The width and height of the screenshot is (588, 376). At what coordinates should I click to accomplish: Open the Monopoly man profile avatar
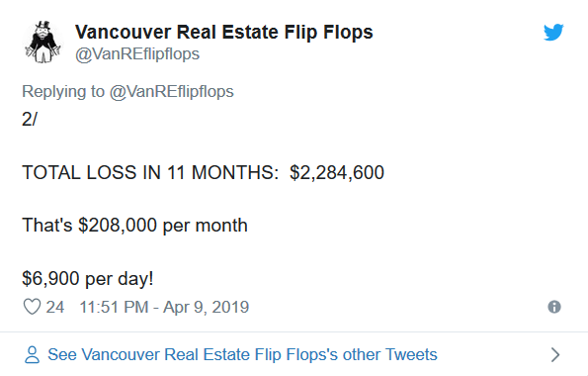(x=43, y=42)
